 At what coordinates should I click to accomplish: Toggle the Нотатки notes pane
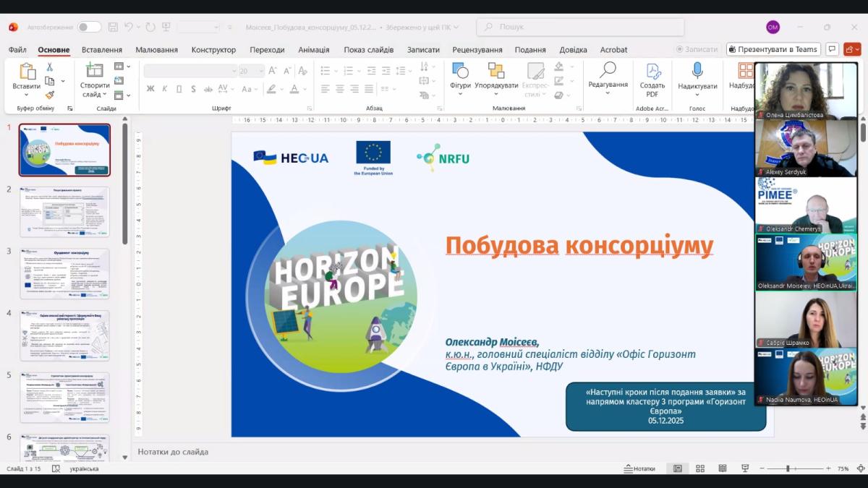pos(639,468)
